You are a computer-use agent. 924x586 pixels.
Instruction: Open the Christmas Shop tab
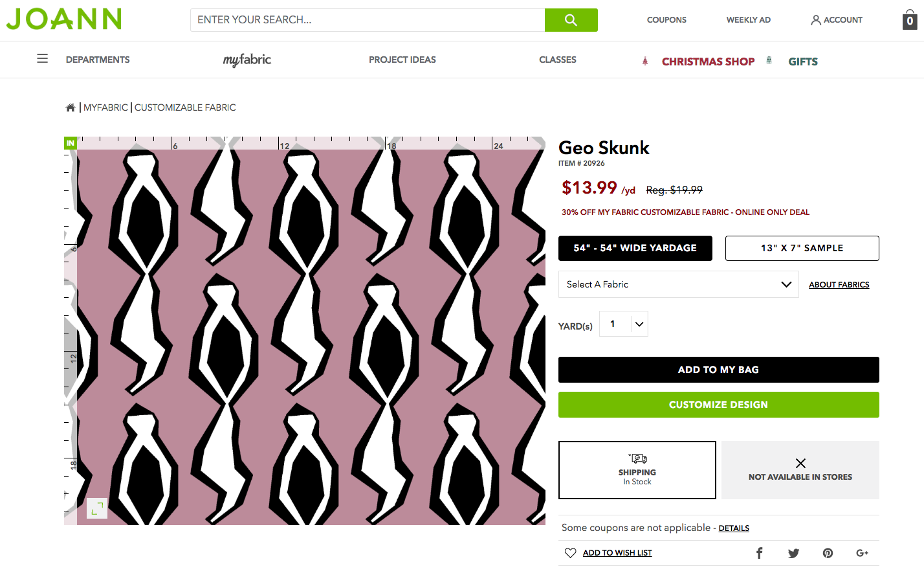[708, 62]
